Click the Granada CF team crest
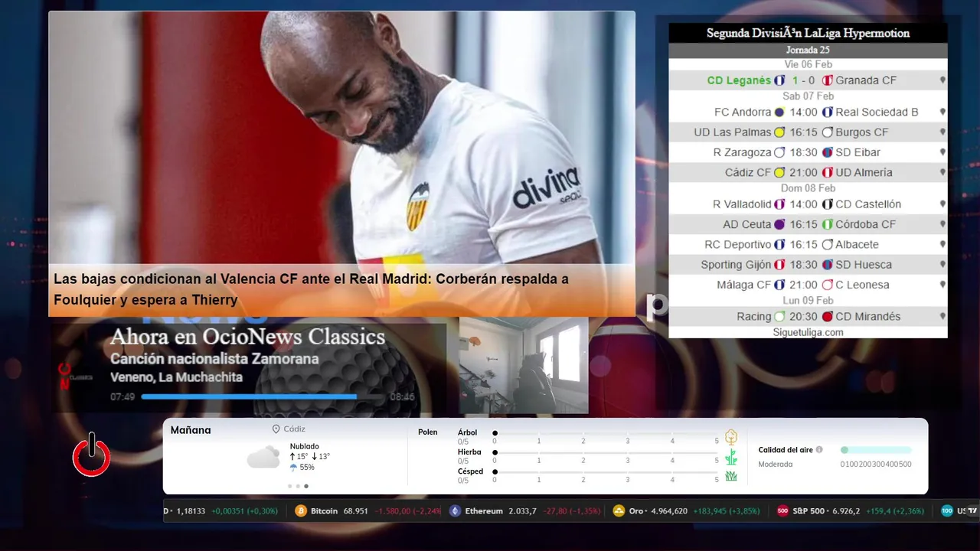The image size is (980, 551). (827, 80)
